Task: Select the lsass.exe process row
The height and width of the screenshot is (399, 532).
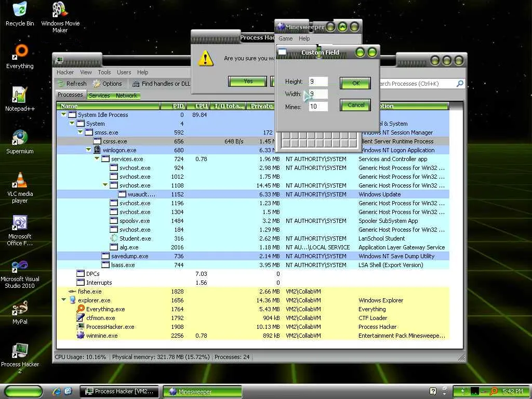Action: [253, 264]
